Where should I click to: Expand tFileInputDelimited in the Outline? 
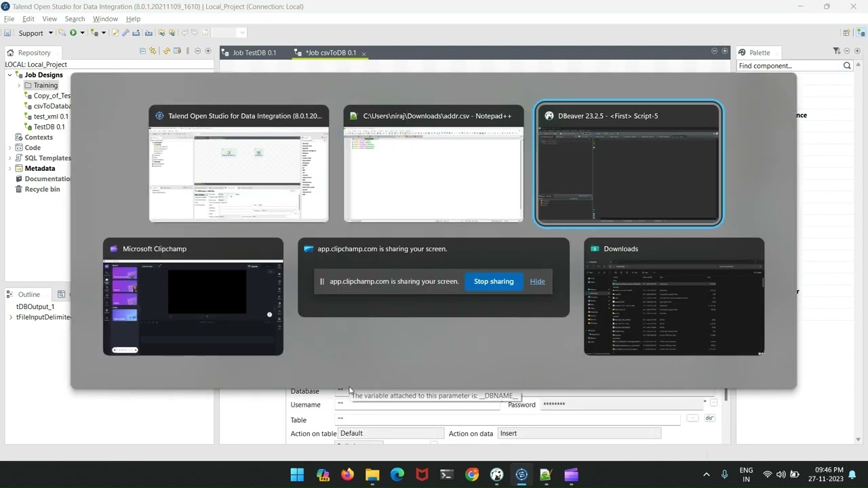pyautogui.click(x=9, y=317)
